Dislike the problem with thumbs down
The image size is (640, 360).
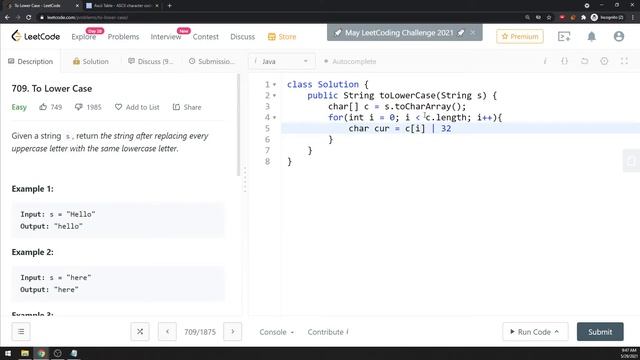(79, 107)
